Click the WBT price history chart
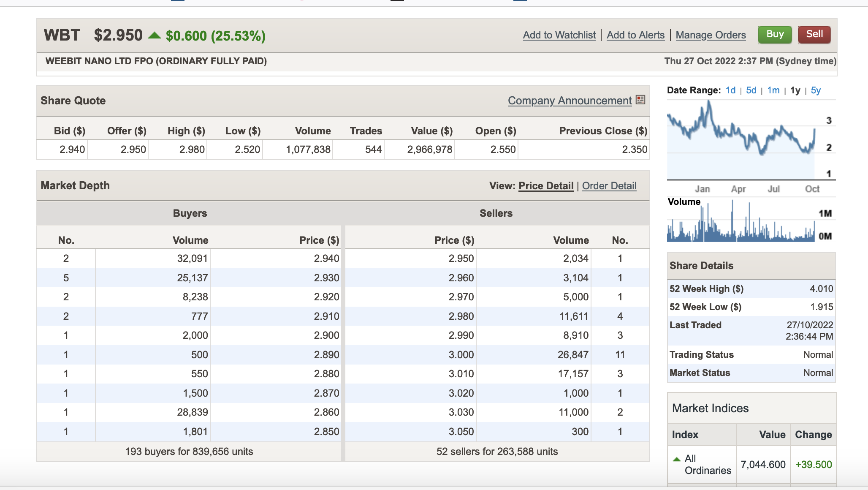868x490 pixels. pos(741,139)
